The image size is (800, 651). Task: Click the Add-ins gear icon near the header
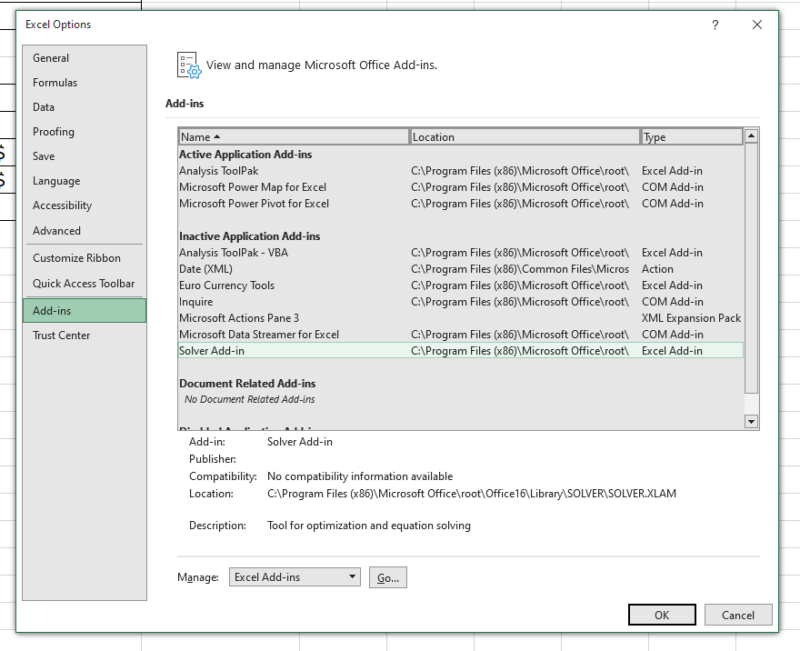tap(189, 64)
